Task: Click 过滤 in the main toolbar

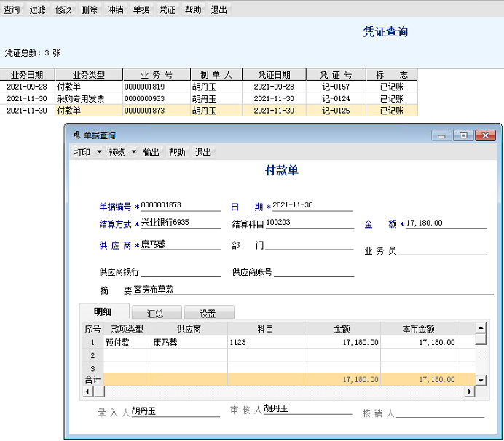Action: (38, 9)
